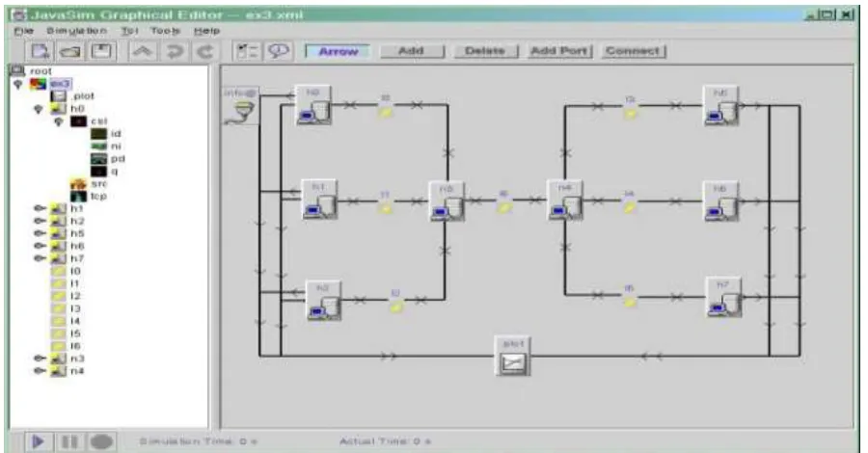Click the Save floppy disk toolbar icon
Viewport: 868px width, 453px height.
(100, 51)
